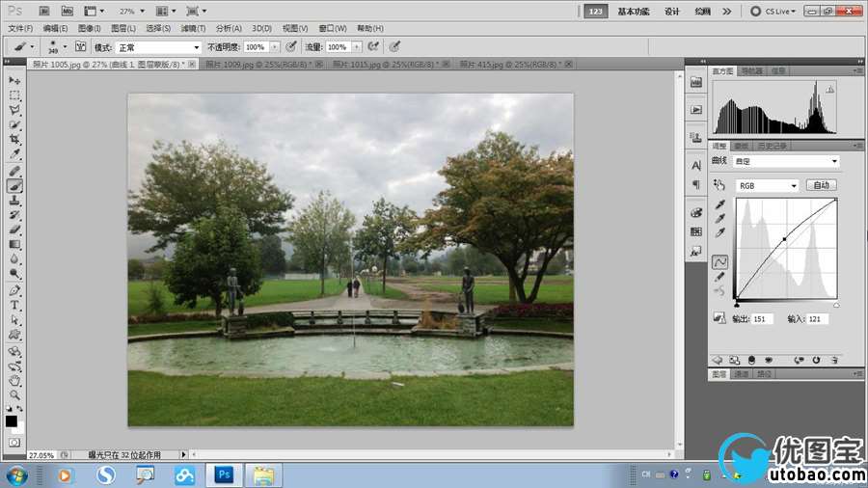Select the Hand tool
Image resolution: width=868 pixels, height=488 pixels.
pyautogui.click(x=14, y=381)
